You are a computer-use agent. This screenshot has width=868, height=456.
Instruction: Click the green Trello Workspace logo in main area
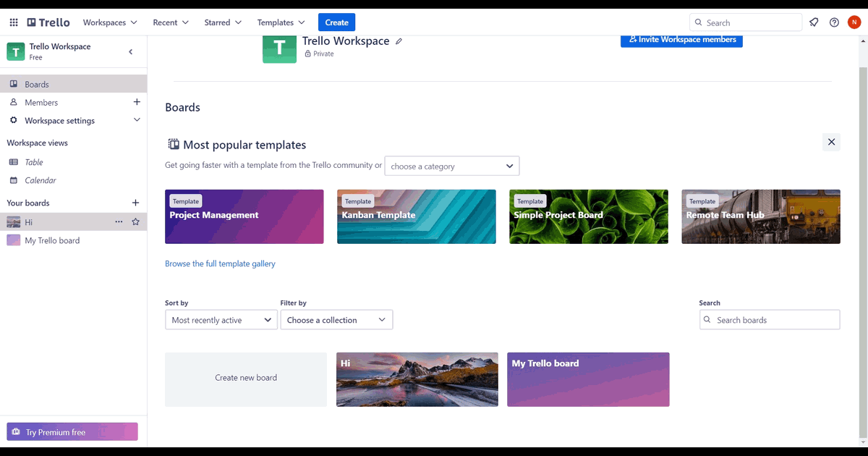[x=279, y=49]
